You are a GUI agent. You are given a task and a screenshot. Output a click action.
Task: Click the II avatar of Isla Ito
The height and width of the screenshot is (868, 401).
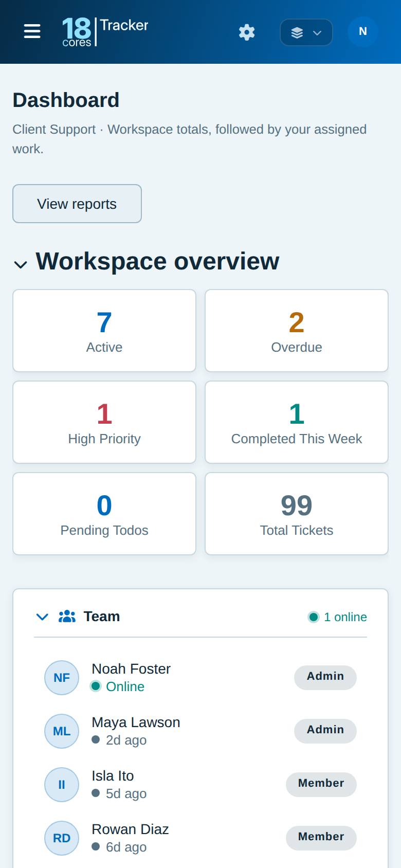click(x=62, y=785)
